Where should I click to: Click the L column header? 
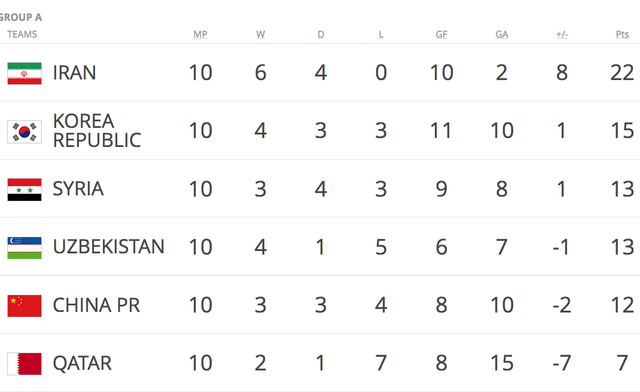click(x=381, y=34)
